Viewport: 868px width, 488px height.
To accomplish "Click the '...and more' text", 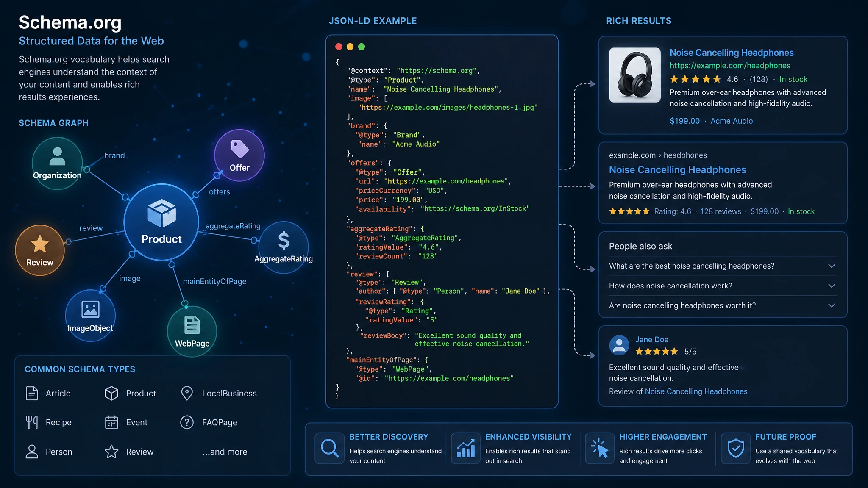I will pos(225,452).
